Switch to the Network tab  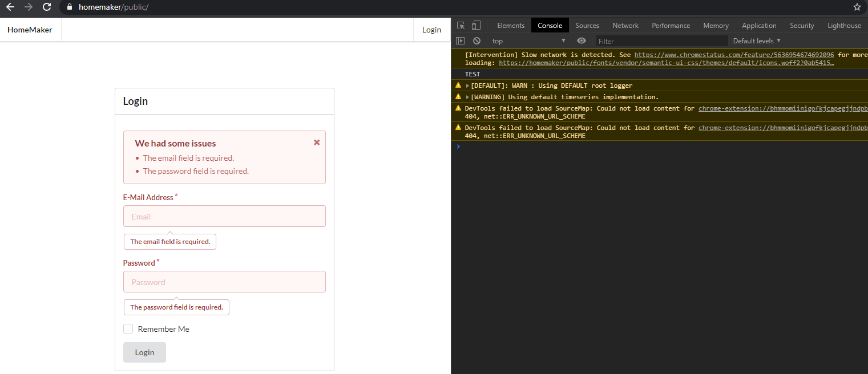pos(625,25)
